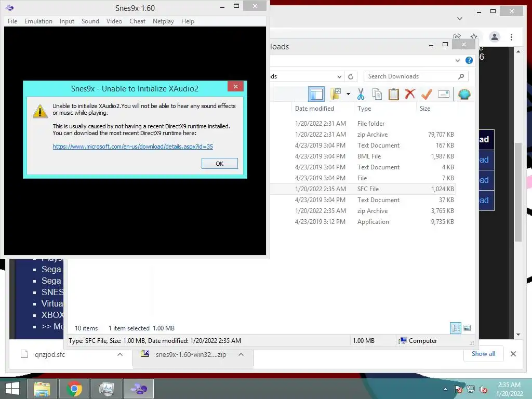Switch to Chrome from the taskbar

pyautogui.click(x=74, y=389)
